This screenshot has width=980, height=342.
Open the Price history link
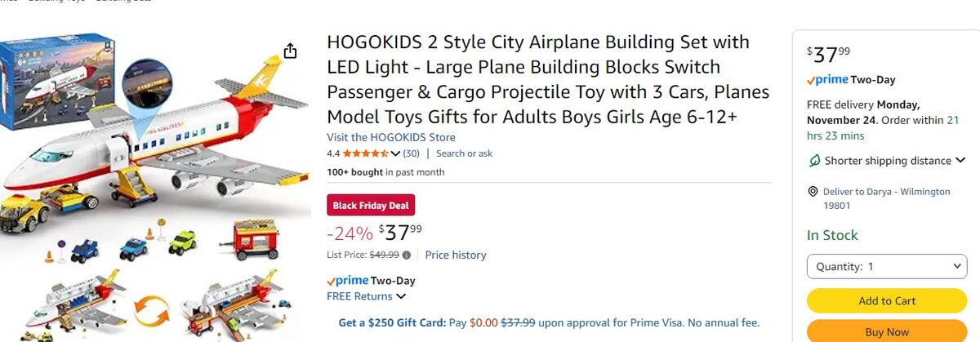(x=455, y=255)
